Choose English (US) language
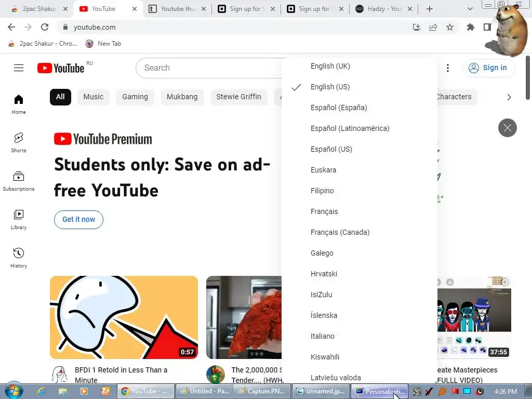The height and width of the screenshot is (399, 532). 360,87
